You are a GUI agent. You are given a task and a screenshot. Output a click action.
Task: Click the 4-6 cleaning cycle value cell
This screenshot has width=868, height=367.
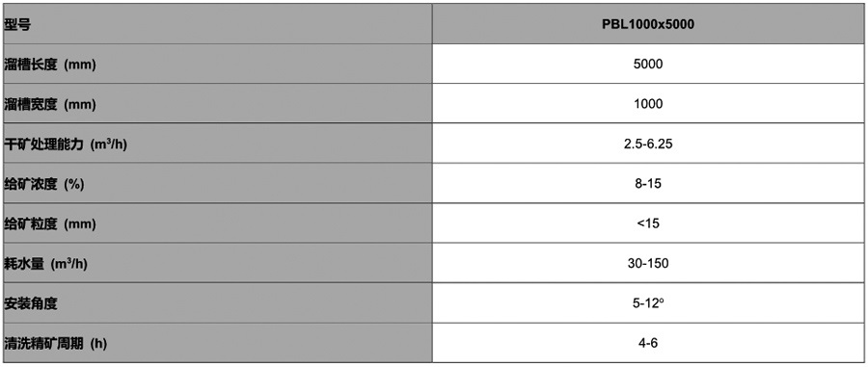click(648, 343)
